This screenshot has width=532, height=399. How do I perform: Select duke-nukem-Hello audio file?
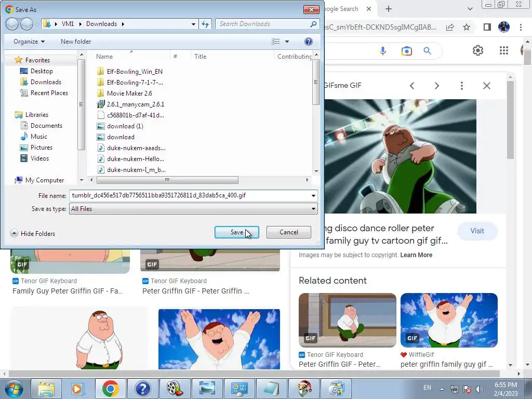(136, 159)
